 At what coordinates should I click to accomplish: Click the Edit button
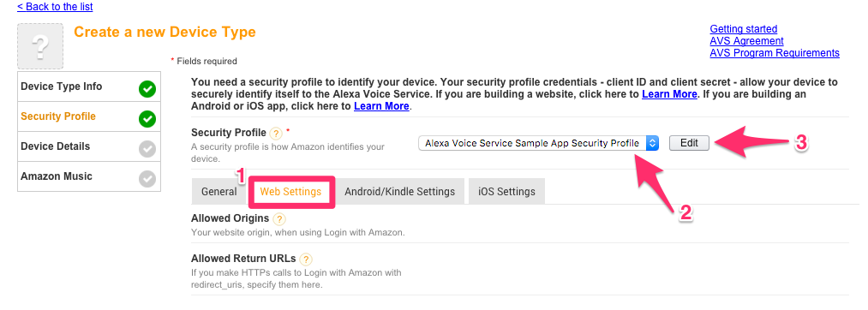click(x=689, y=143)
